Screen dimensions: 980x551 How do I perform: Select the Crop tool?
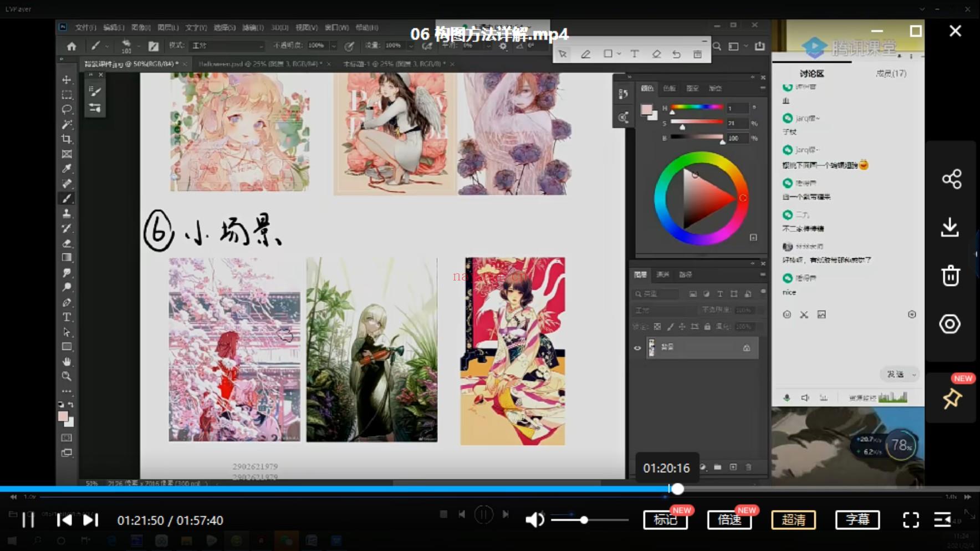click(x=67, y=139)
